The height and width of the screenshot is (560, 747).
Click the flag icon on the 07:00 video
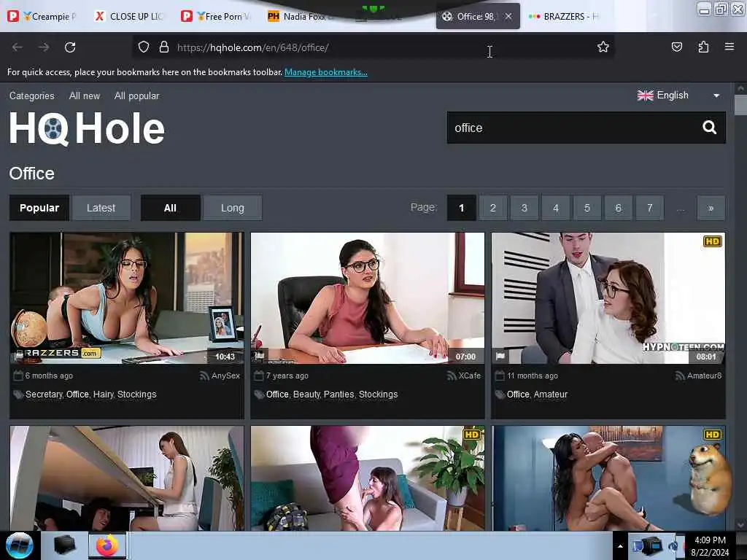pos(259,356)
